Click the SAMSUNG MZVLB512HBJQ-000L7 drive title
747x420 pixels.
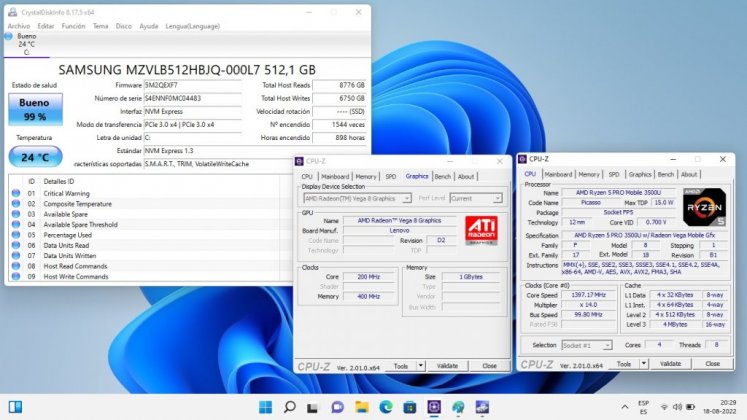(x=187, y=70)
